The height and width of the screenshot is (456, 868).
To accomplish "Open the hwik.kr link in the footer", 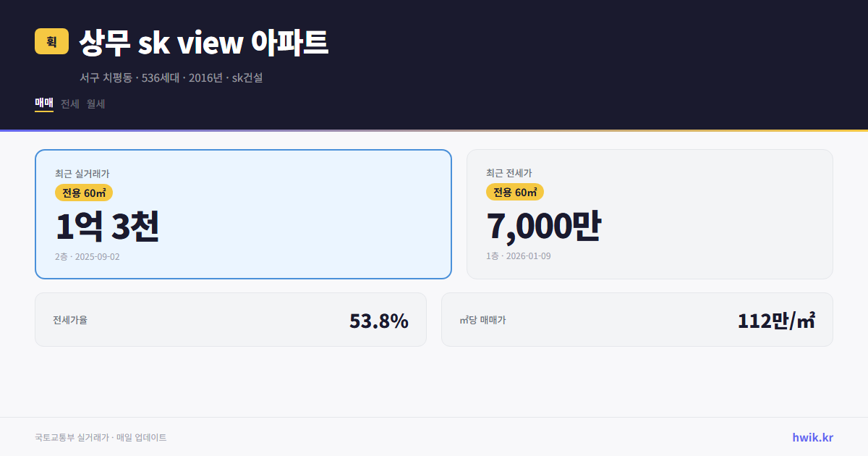I will [812, 437].
